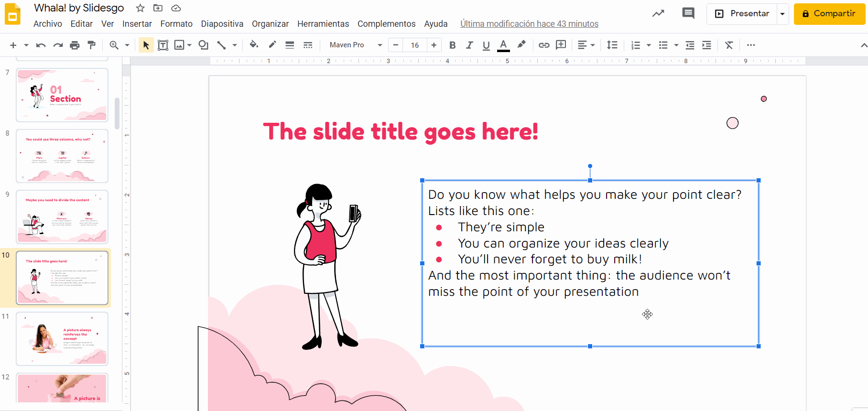Image resolution: width=868 pixels, height=411 pixels.
Task: Open the text alignment dropdown
Action: click(586, 45)
